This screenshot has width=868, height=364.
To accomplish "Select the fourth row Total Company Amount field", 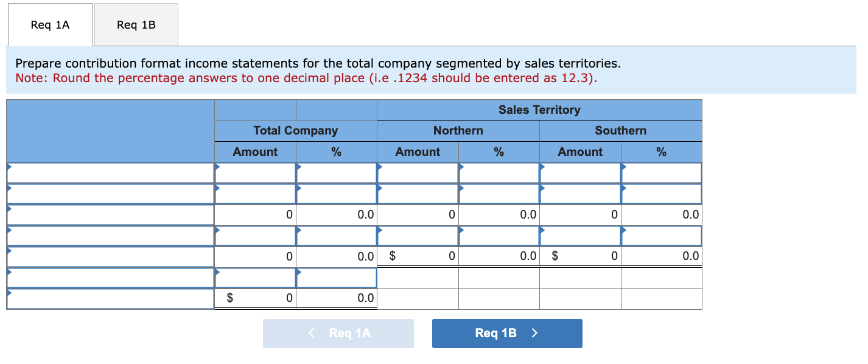I will tap(256, 235).
